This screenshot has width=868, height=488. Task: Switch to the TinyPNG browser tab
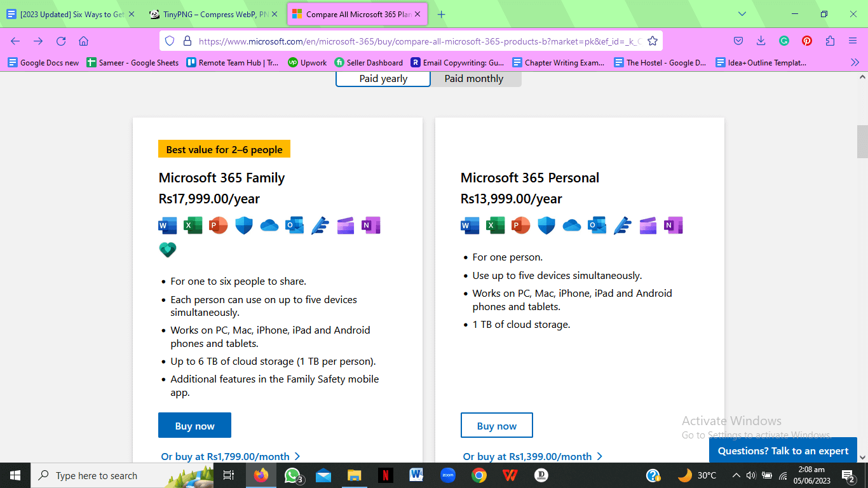[x=215, y=14]
